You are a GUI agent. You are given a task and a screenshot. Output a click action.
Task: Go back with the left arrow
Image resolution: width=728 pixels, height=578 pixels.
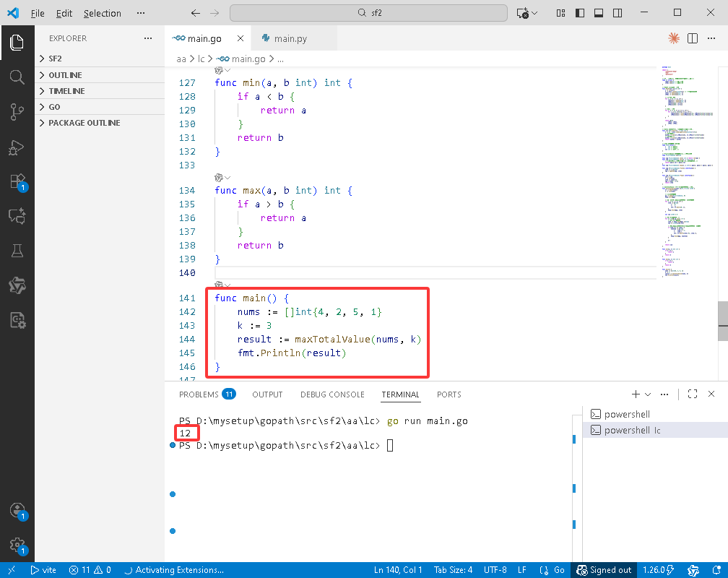pyautogui.click(x=196, y=13)
